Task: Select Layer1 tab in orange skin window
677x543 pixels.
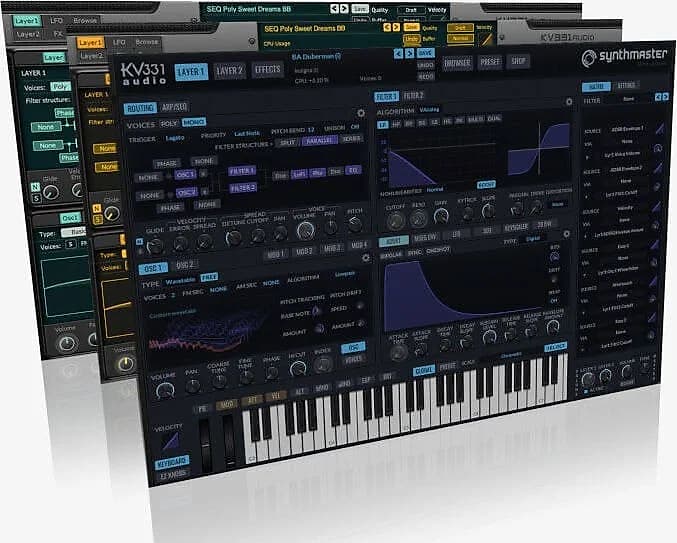Action: 90,42
